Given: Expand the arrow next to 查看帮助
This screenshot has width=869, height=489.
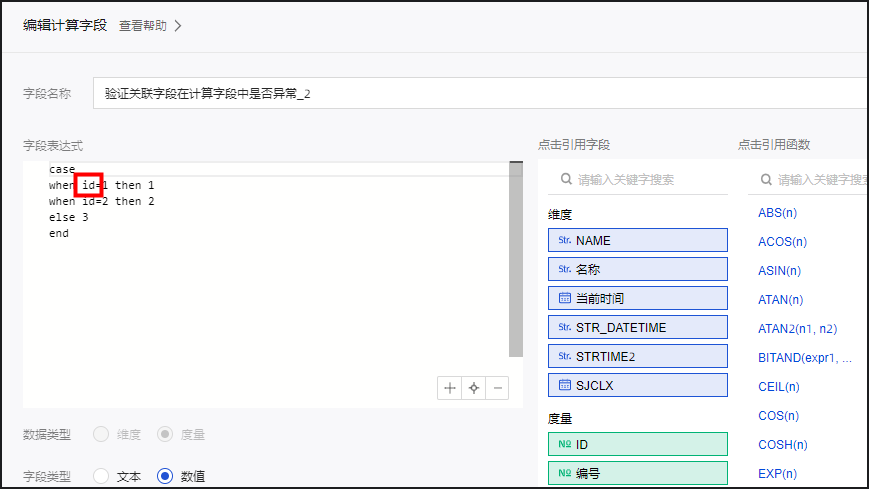Looking at the screenshot, I should point(178,26).
